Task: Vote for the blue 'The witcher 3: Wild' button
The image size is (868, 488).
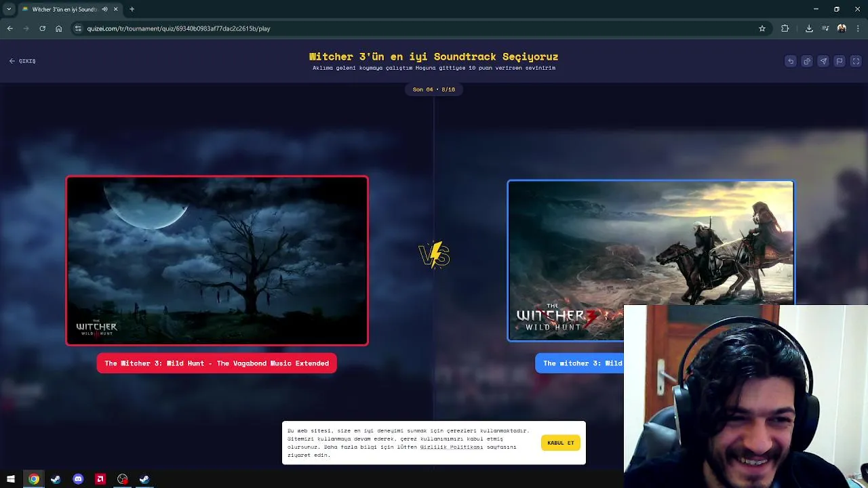Action: (x=580, y=363)
